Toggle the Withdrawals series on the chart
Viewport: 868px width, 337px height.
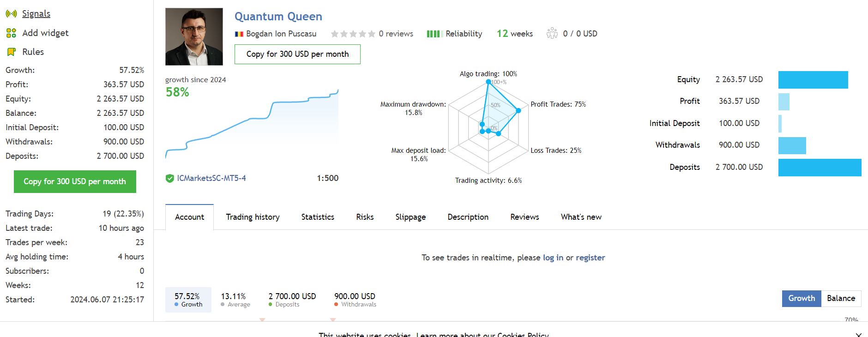(354, 299)
